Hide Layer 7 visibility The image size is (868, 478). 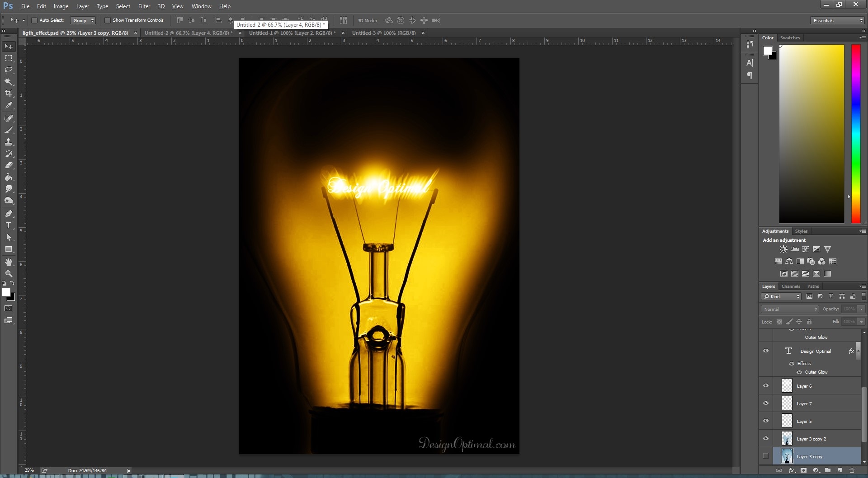(766, 403)
